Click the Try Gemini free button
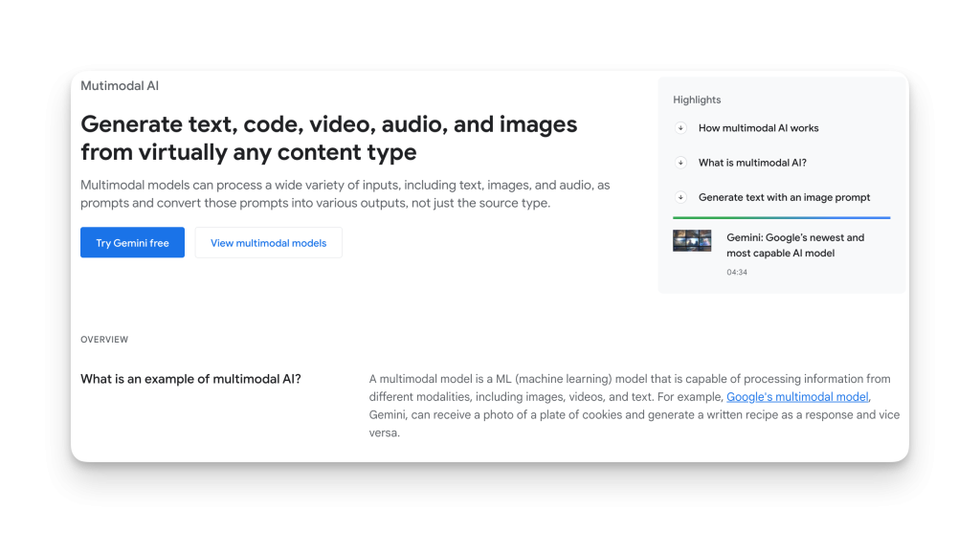The image size is (980, 533). click(132, 243)
